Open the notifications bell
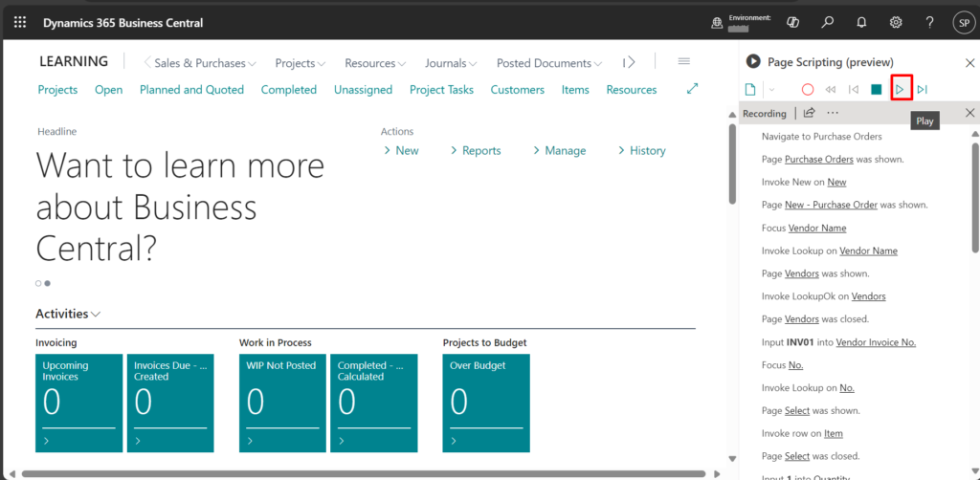The height and width of the screenshot is (480, 980). pos(862,23)
